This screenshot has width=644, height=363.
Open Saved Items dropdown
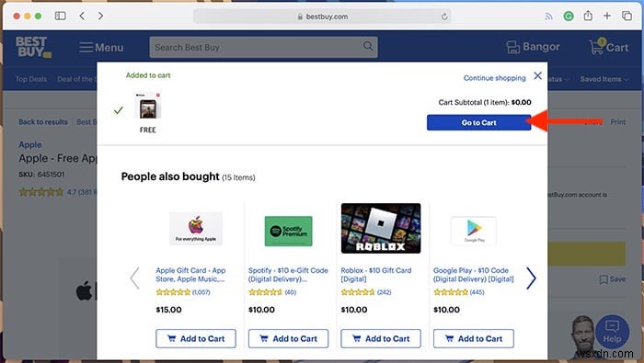tap(604, 79)
